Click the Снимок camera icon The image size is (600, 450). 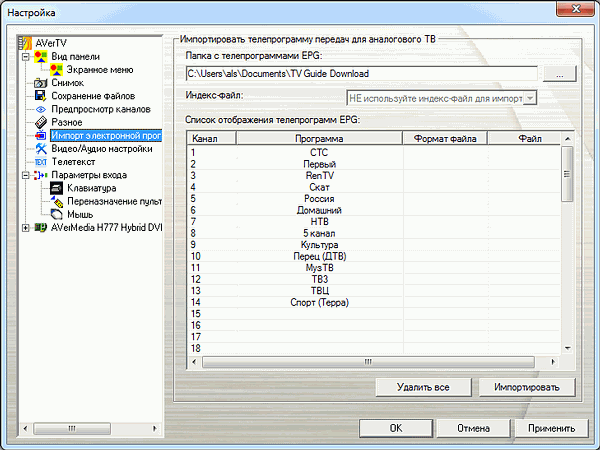[x=41, y=83]
